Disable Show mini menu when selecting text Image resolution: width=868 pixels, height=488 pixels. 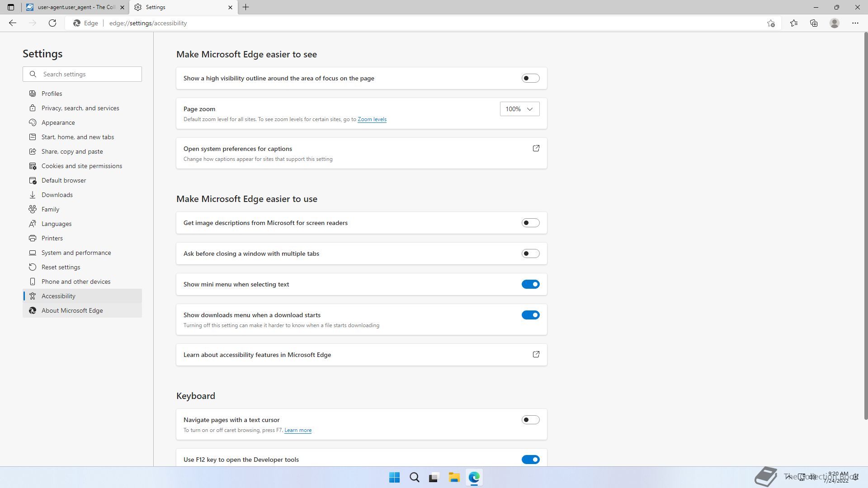[x=530, y=284]
